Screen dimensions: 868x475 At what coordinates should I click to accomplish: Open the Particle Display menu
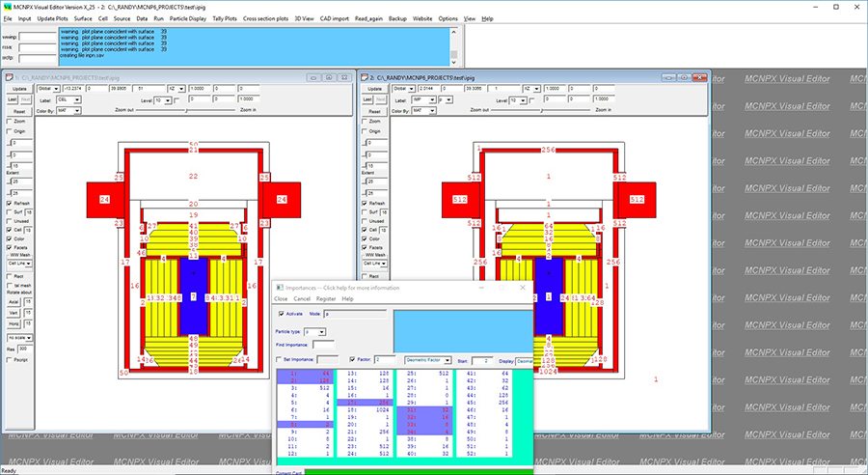pos(188,18)
